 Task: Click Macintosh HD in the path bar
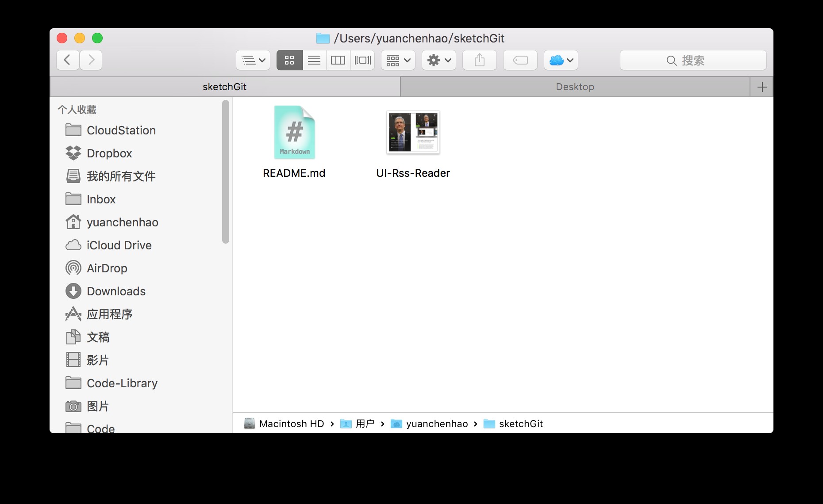292,424
